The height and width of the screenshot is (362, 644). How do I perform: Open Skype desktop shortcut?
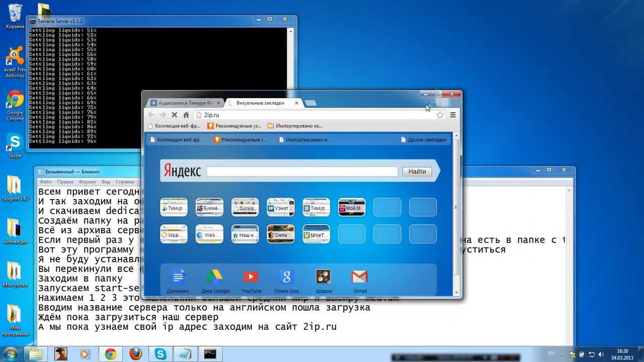pyautogui.click(x=15, y=146)
